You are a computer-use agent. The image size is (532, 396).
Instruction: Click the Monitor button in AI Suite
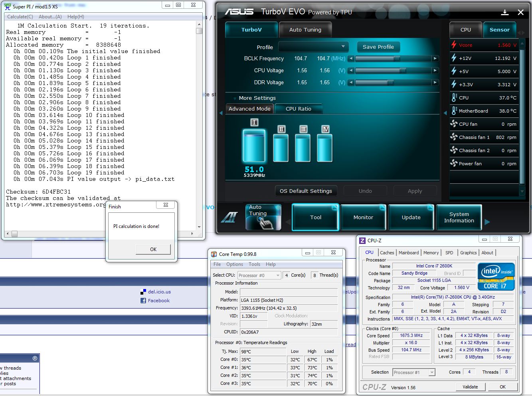(363, 217)
